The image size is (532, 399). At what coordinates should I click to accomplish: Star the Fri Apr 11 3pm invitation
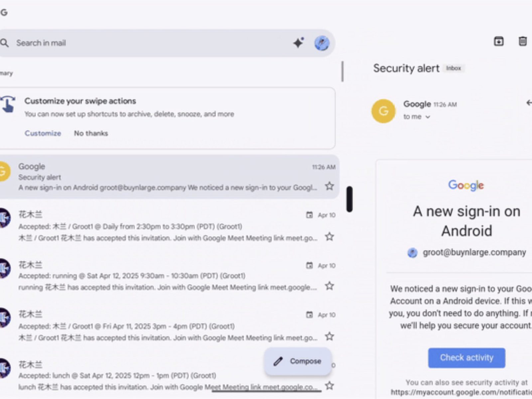[329, 336]
